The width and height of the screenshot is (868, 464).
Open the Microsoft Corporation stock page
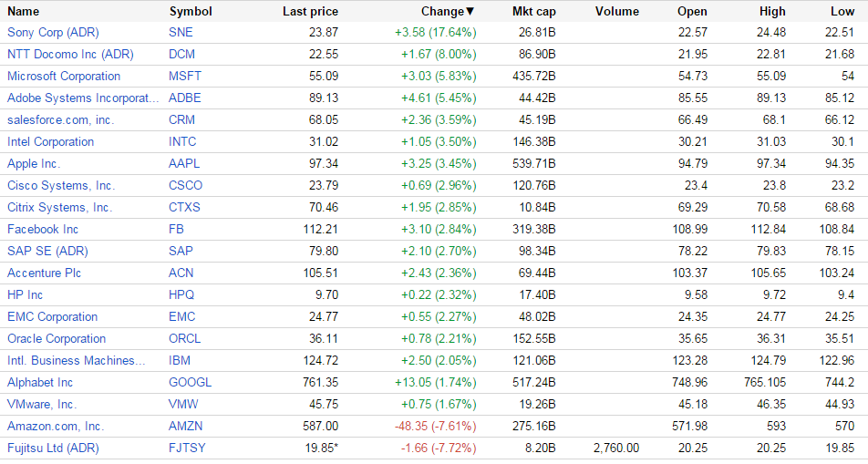tap(64, 76)
